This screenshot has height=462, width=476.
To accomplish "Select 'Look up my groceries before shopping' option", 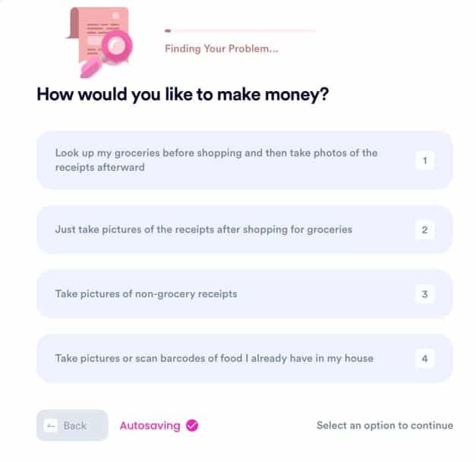I will click(244, 160).
